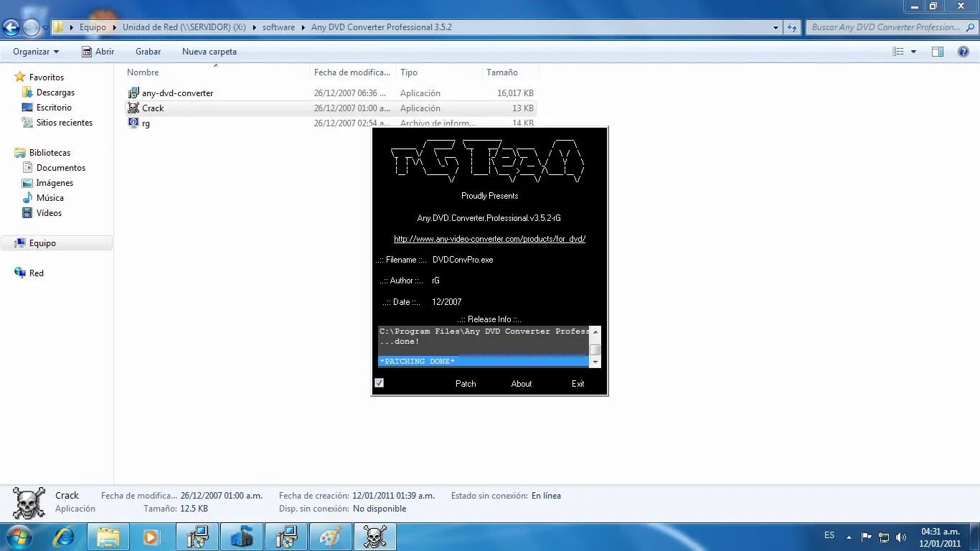Click the patcher log scrollbar down arrow
Viewport: 980px width, 551px height.
click(595, 362)
